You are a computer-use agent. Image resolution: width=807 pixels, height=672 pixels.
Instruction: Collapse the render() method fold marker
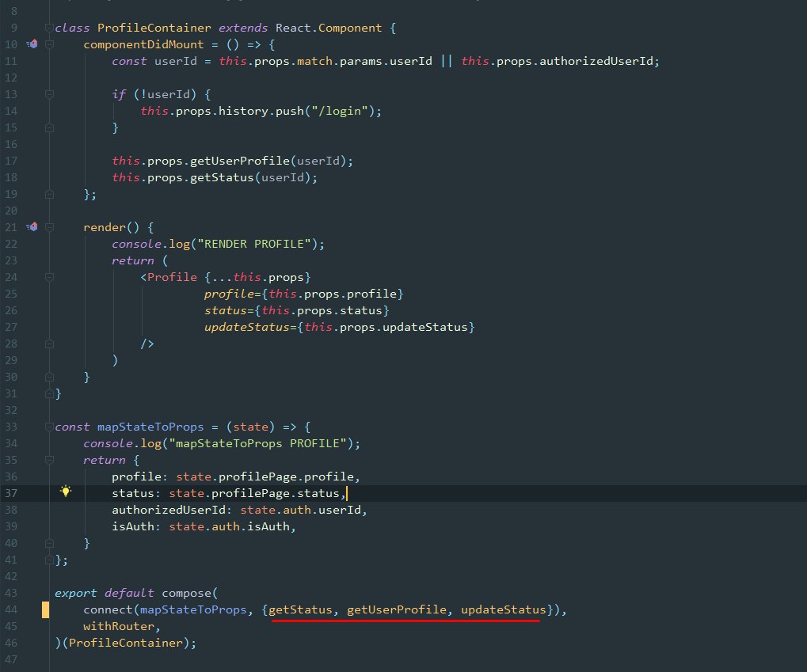coord(49,227)
